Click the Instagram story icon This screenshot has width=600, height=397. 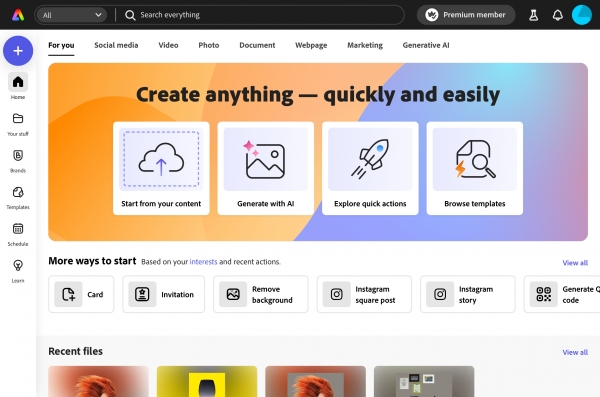point(440,294)
